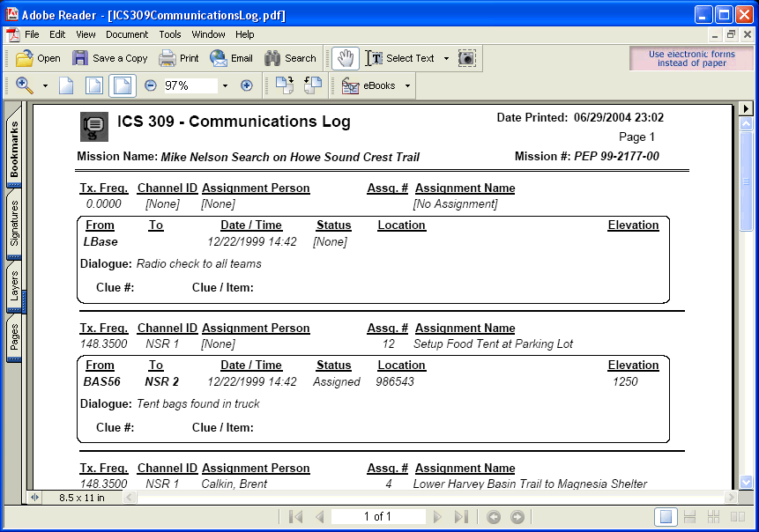Select the Hand tool

point(344,58)
